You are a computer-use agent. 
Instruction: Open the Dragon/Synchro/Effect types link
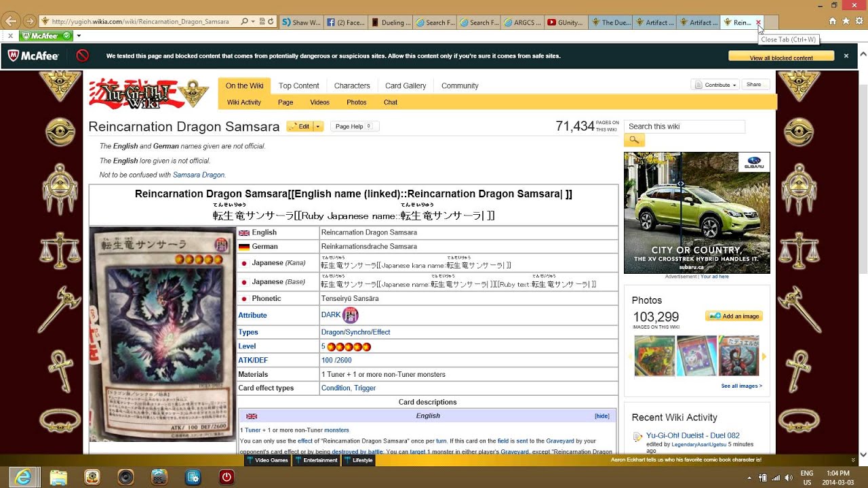[355, 332]
